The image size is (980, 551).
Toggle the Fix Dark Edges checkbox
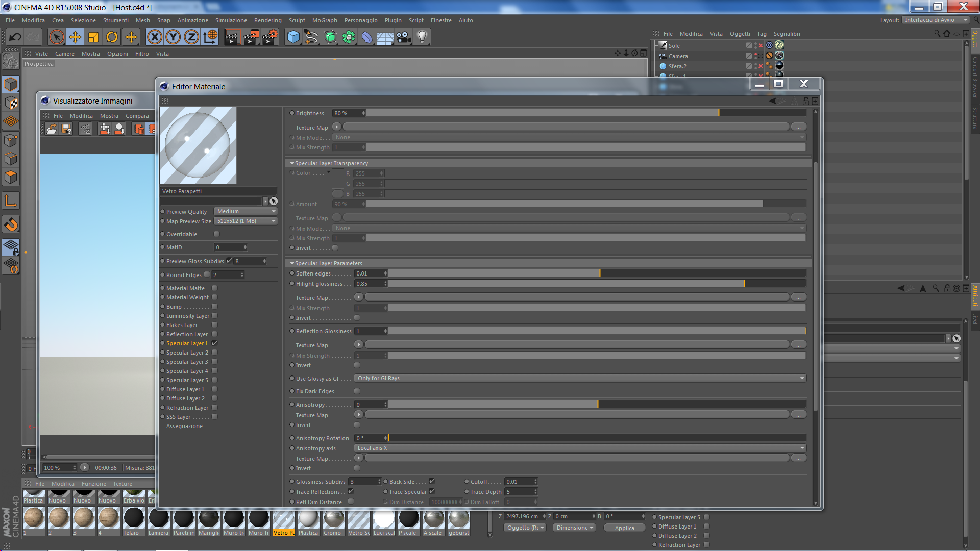coord(357,391)
